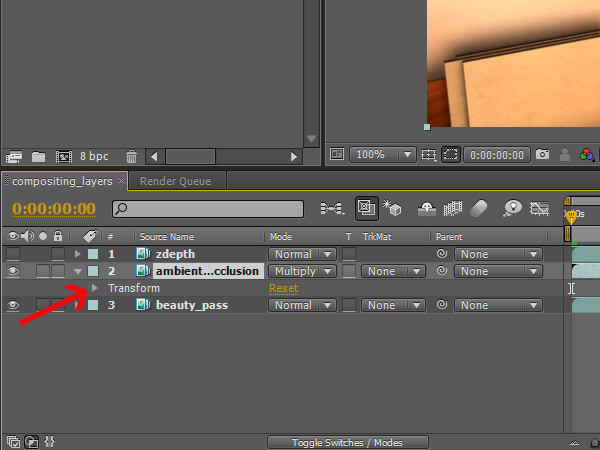Expand the Transform property group

tap(95, 288)
